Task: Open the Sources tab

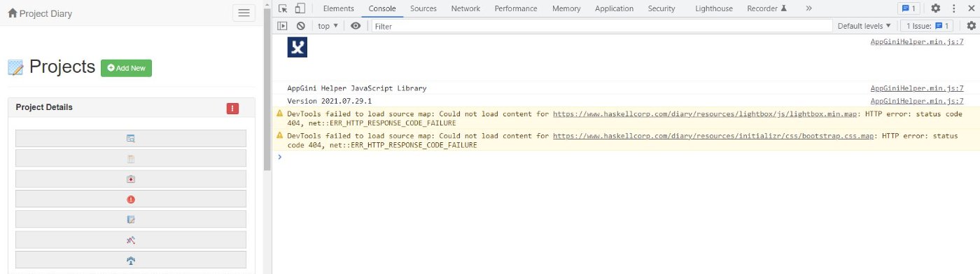Action: [x=423, y=8]
